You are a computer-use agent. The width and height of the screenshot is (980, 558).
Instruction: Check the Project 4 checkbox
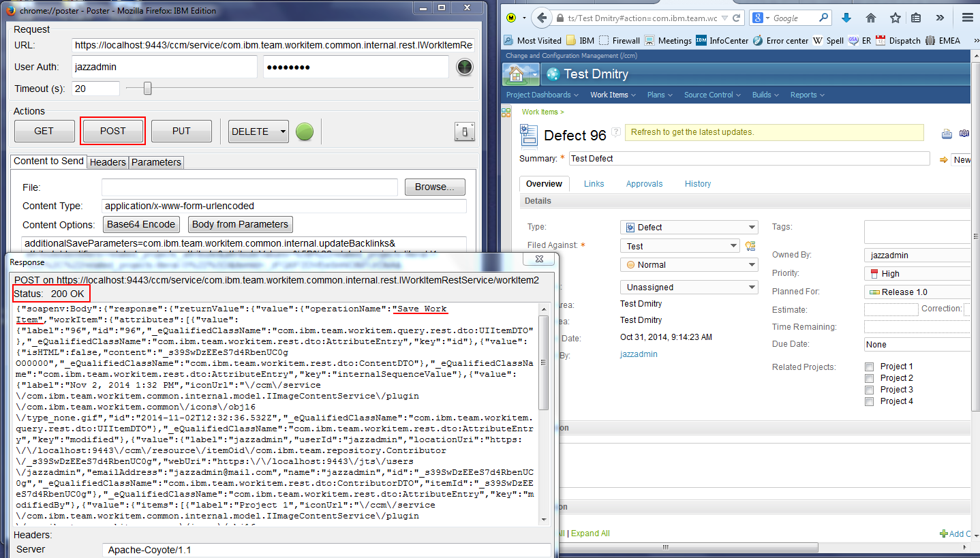pos(869,401)
